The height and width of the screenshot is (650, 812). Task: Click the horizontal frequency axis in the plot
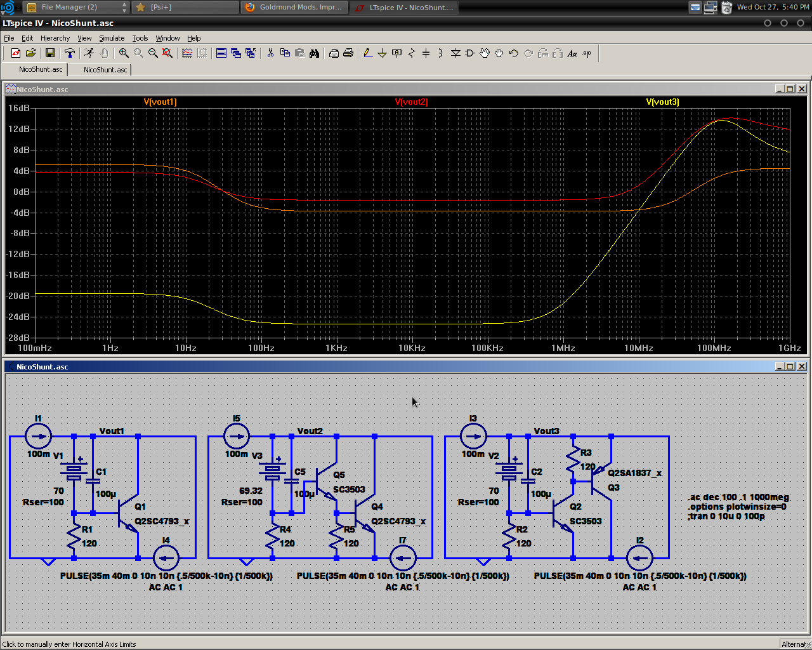[x=412, y=348]
